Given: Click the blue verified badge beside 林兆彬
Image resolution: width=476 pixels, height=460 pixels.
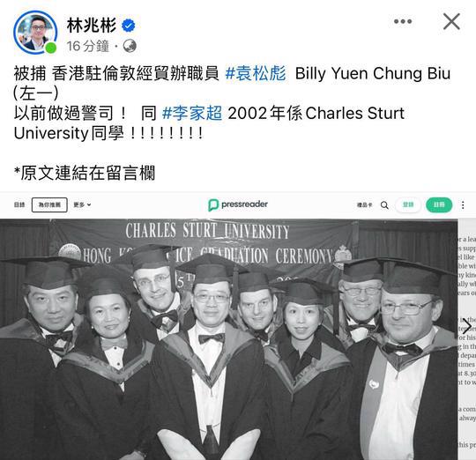Looking at the screenshot, I should coord(129,26).
